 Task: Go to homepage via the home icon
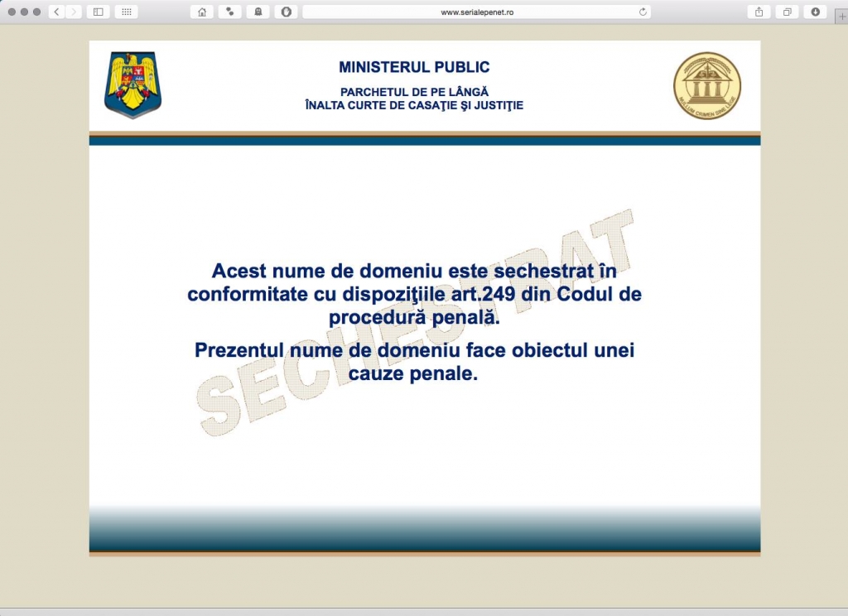pos(201,12)
